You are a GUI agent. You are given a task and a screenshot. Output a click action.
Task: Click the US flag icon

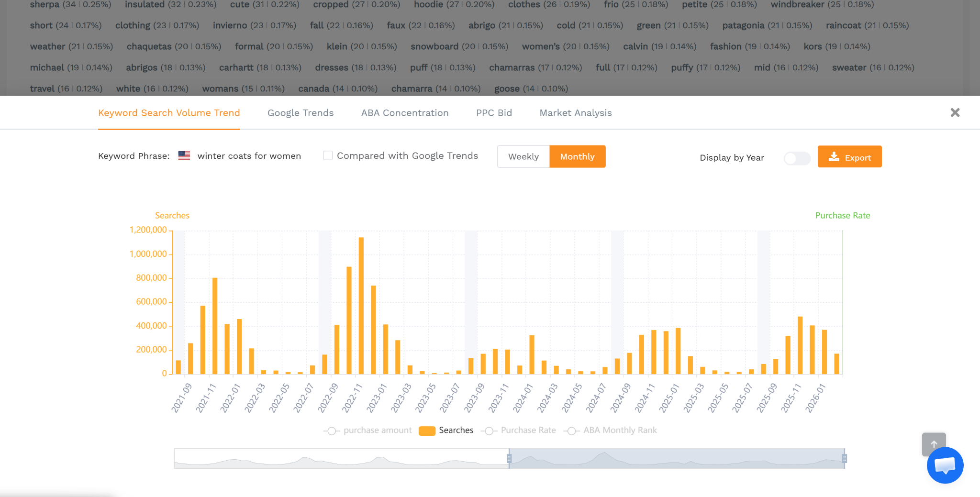tap(184, 155)
